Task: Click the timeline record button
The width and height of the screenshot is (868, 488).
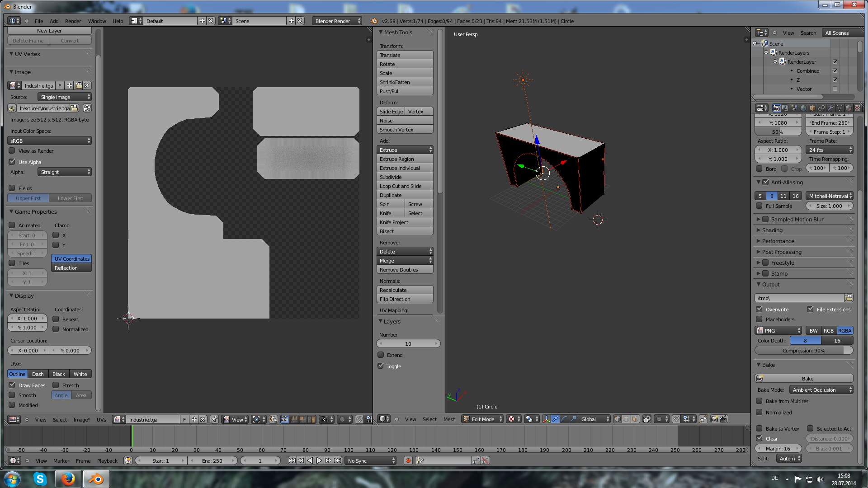Action: (408, 460)
